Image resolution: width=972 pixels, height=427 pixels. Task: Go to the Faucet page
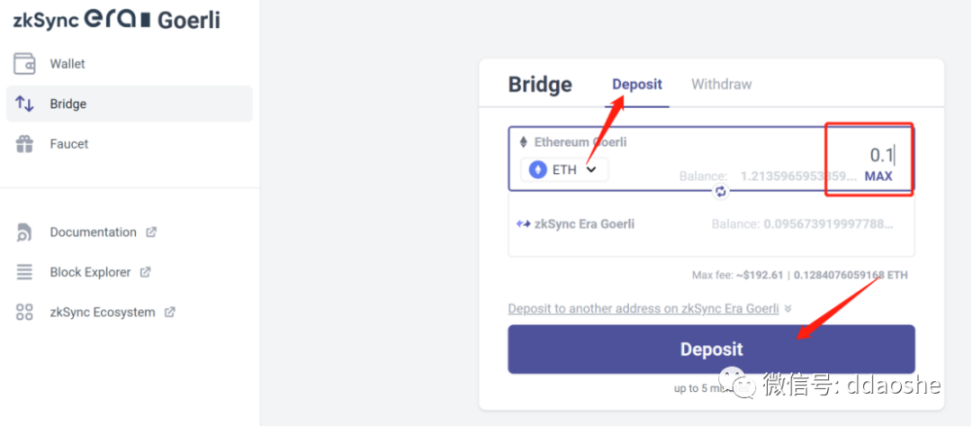(69, 144)
